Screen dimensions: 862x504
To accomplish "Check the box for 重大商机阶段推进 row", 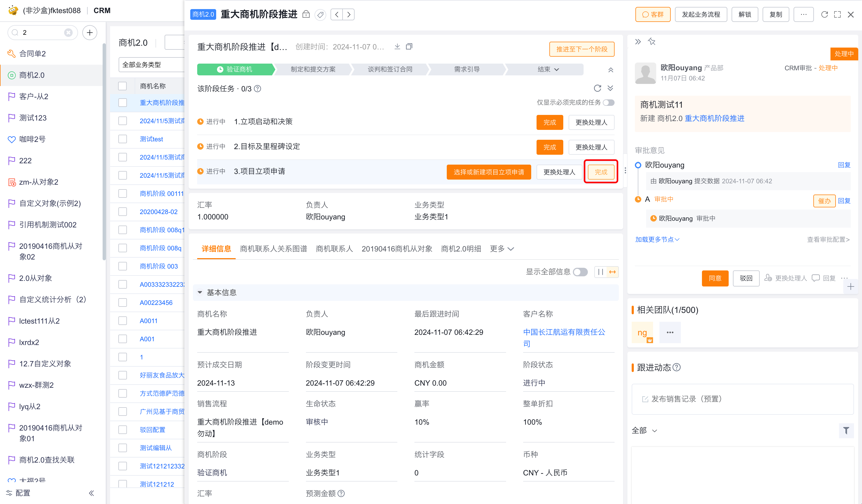I will (122, 103).
